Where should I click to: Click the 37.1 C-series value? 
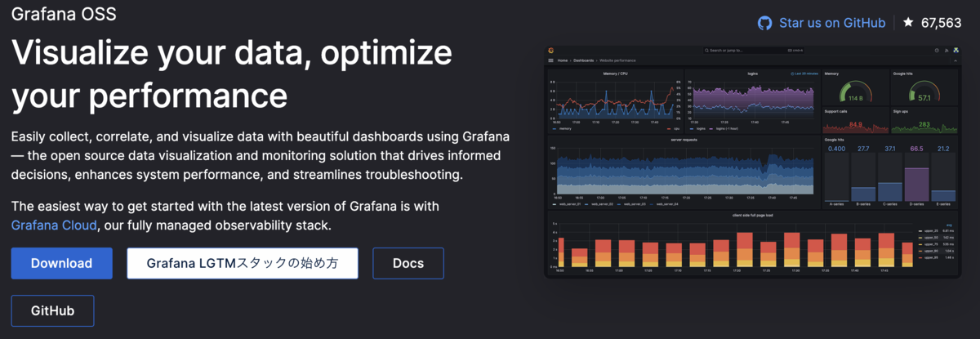point(890,149)
